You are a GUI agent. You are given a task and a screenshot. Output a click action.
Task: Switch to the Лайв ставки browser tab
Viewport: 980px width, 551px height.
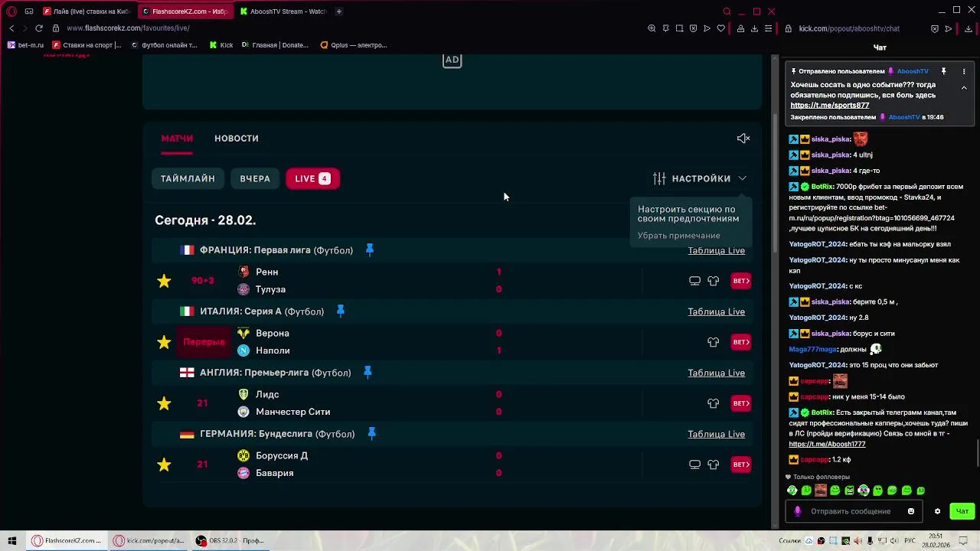tap(87, 11)
